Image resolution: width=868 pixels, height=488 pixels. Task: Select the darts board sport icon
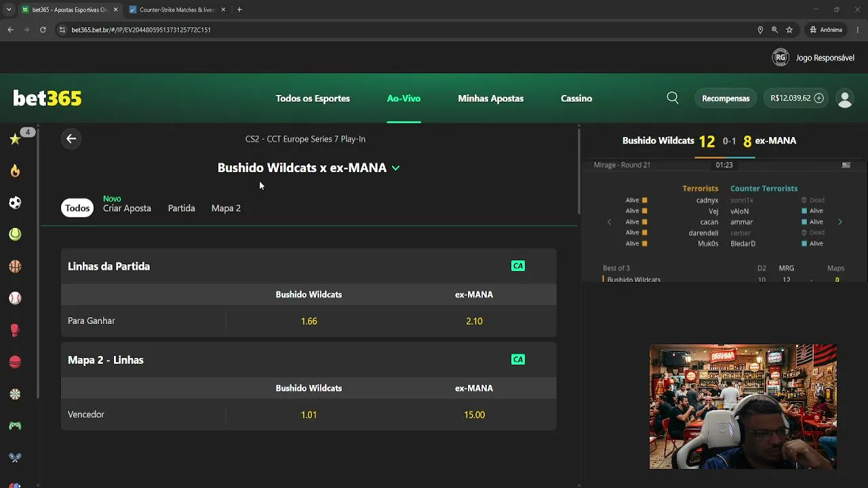15,394
